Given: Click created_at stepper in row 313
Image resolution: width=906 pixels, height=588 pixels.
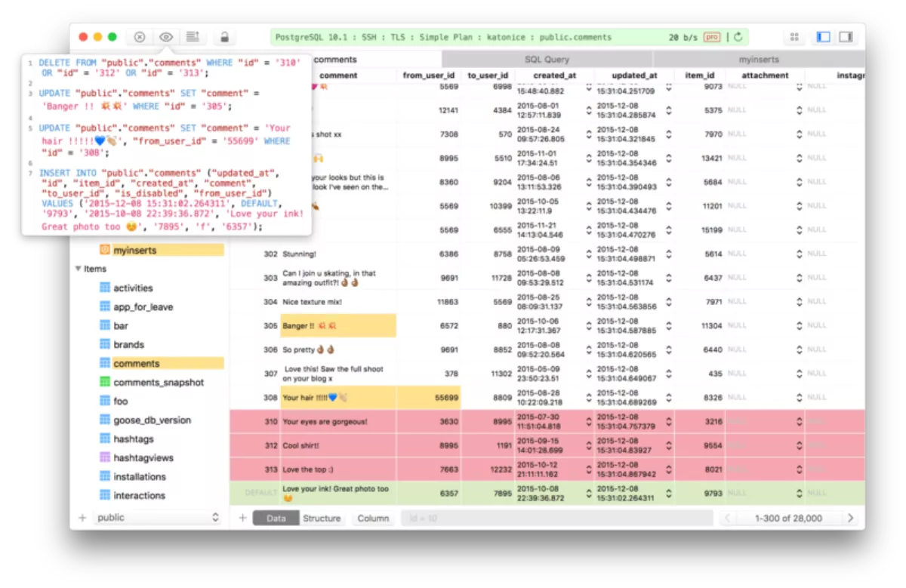Looking at the screenshot, I should click(x=588, y=469).
